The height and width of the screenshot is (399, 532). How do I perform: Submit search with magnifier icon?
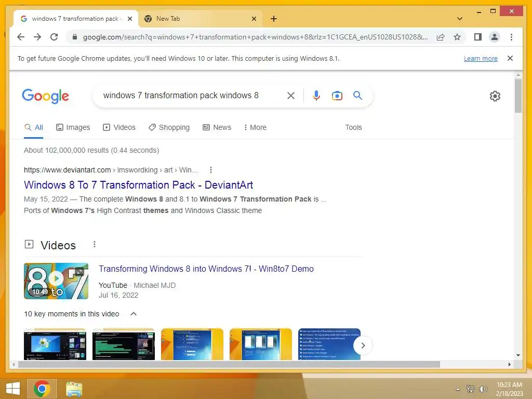tap(357, 96)
